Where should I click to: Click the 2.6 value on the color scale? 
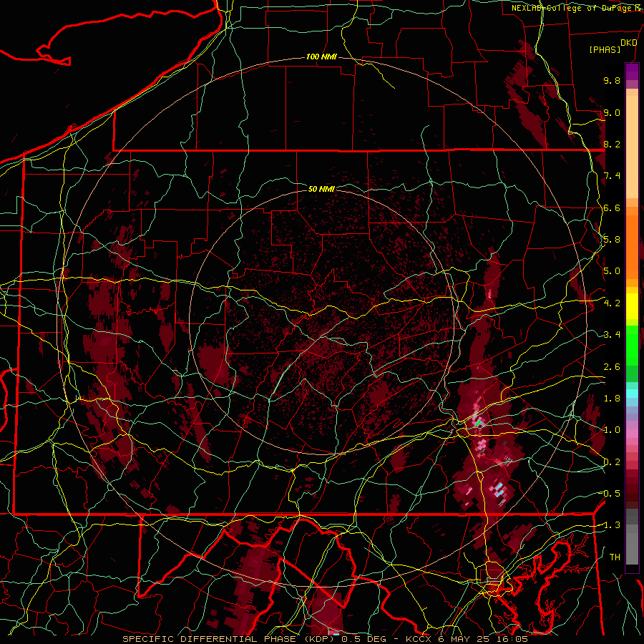[x=612, y=367]
